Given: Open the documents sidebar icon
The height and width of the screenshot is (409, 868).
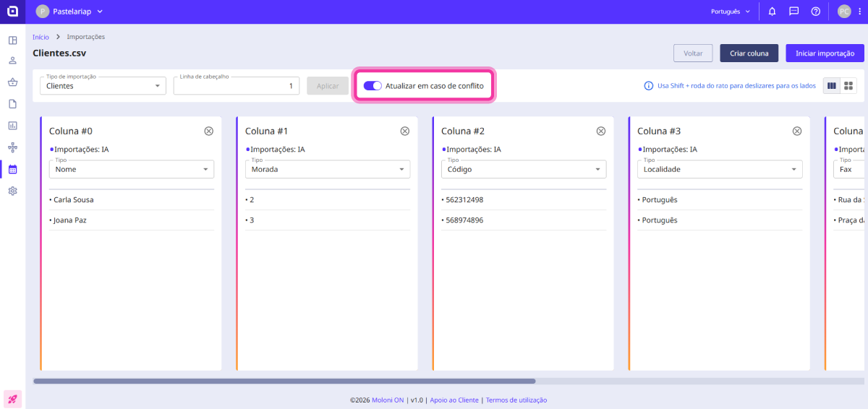Looking at the screenshot, I should [x=12, y=104].
